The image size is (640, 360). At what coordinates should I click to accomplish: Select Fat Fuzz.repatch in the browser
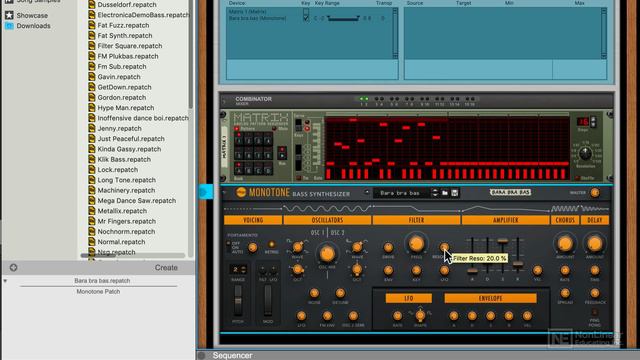[123, 25]
